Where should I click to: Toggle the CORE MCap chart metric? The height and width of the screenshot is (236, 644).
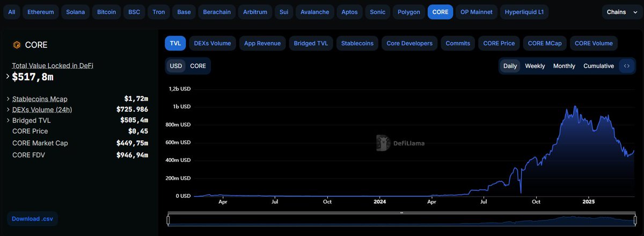click(x=545, y=44)
